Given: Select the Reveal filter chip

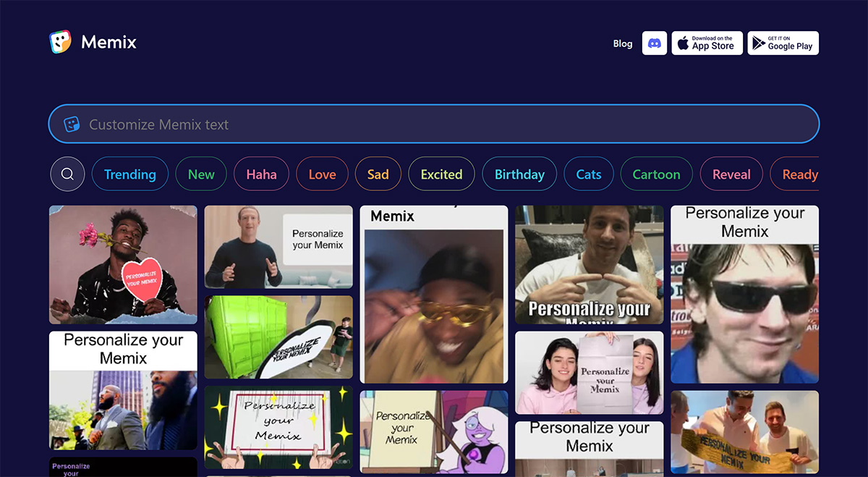Looking at the screenshot, I should [x=731, y=174].
